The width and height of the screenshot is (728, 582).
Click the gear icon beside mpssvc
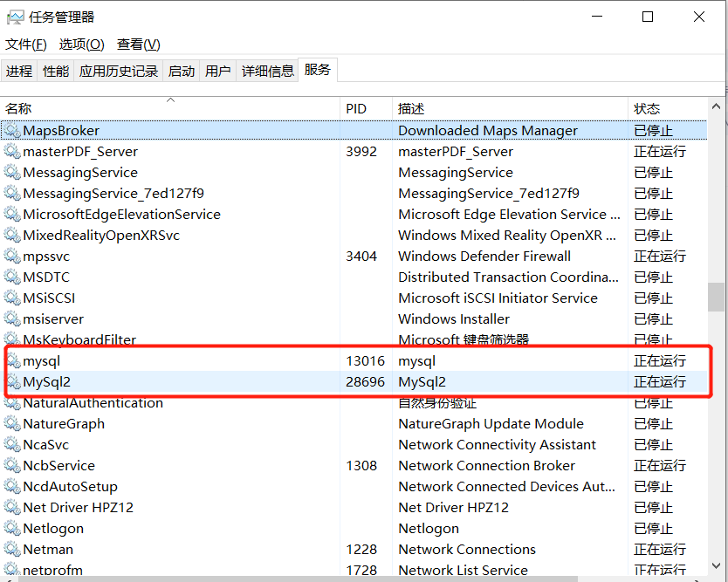coord(12,257)
